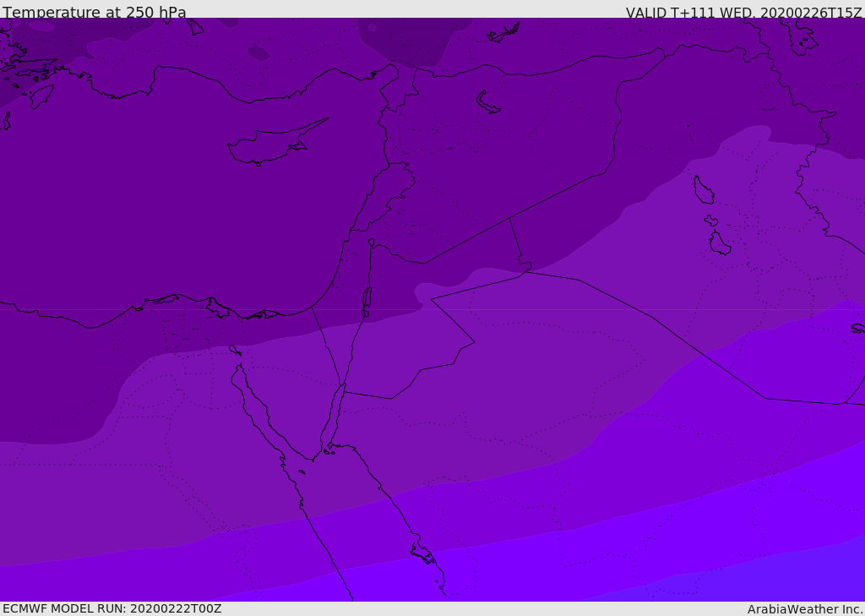Click 'ECMWF MODEL RUN: 20200222T00Z' footer text
Image resolution: width=865 pixels, height=616 pixels.
point(112,609)
